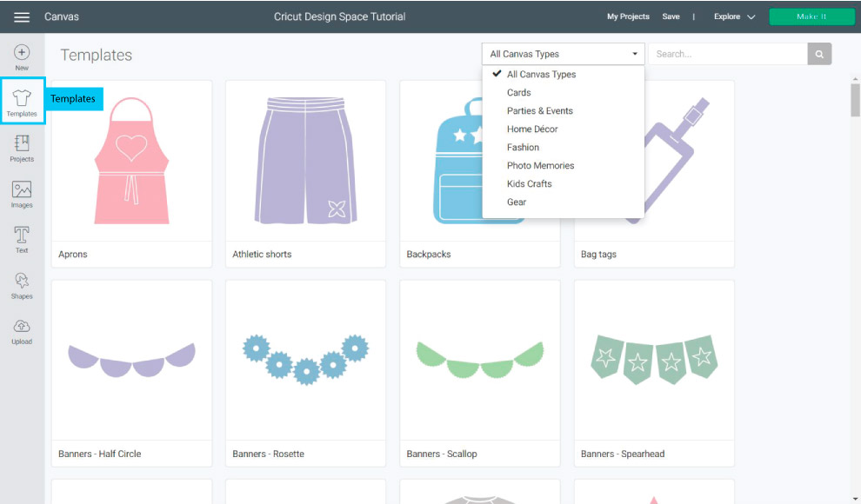Click the green Make It button

811,17
